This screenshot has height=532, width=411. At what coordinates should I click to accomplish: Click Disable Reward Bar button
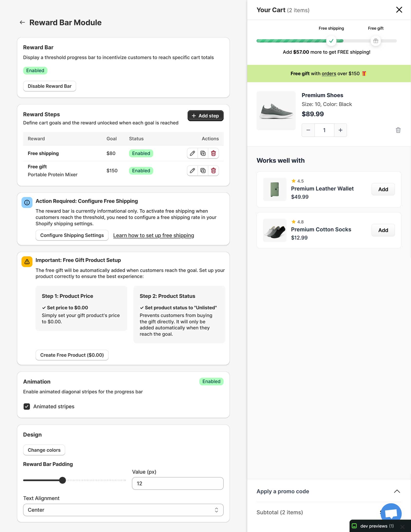[x=49, y=86]
